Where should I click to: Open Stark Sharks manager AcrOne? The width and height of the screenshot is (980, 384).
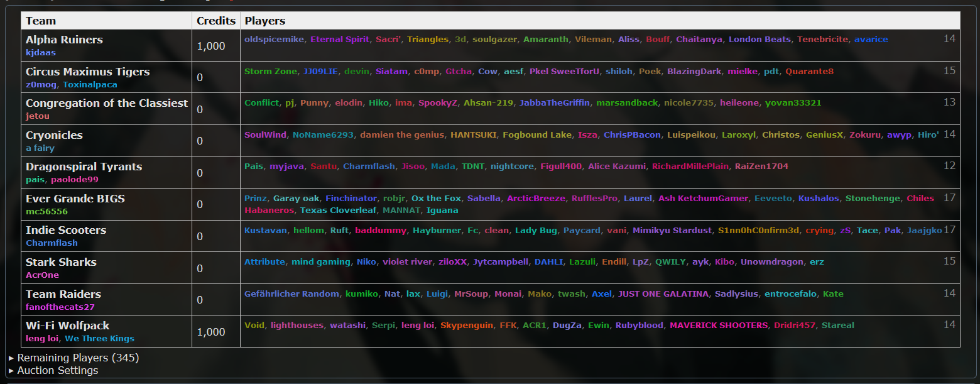42,275
